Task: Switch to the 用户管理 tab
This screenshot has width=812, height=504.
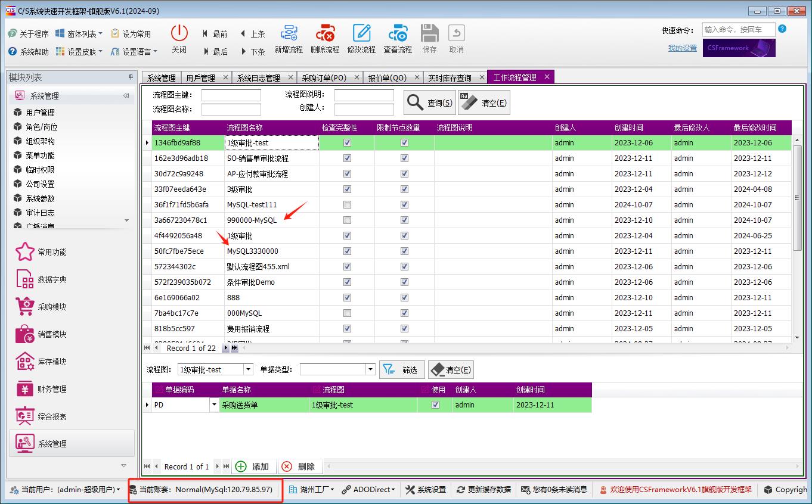Action: (x=200, y=78)
